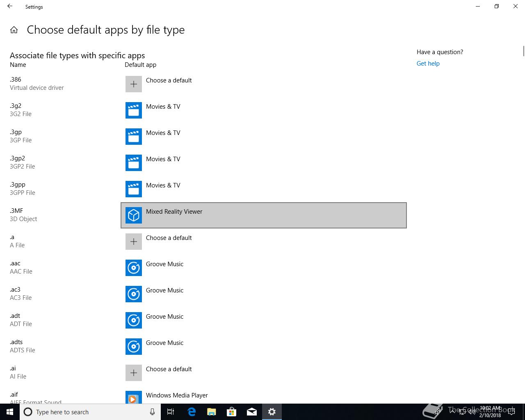
Task: Change the Movies & TV default for .3g2
Action: pyautogui.click(x=264, y=110)
